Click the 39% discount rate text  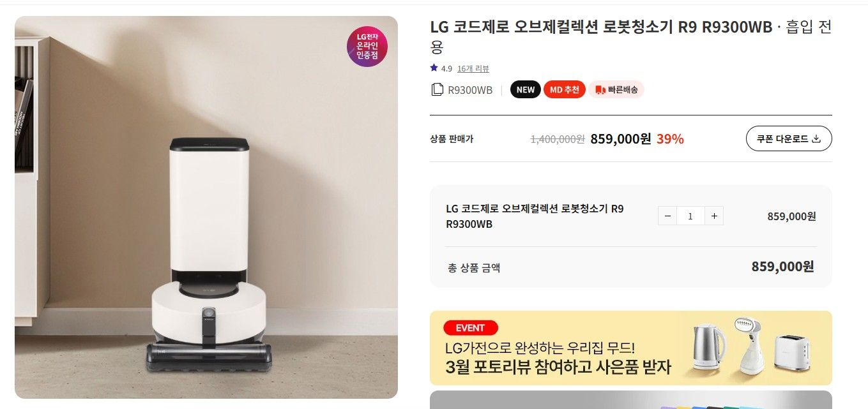click(x=670, y=139)
